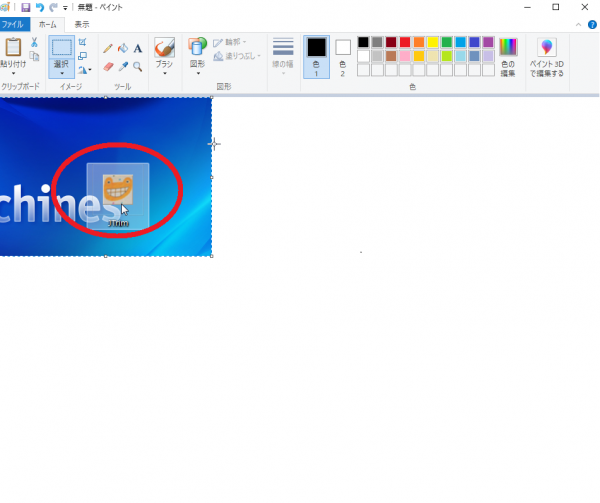The width and height of the screenshot is (600, 503).
Task: Crop the image with the crop icon
Action: (82, 43)
